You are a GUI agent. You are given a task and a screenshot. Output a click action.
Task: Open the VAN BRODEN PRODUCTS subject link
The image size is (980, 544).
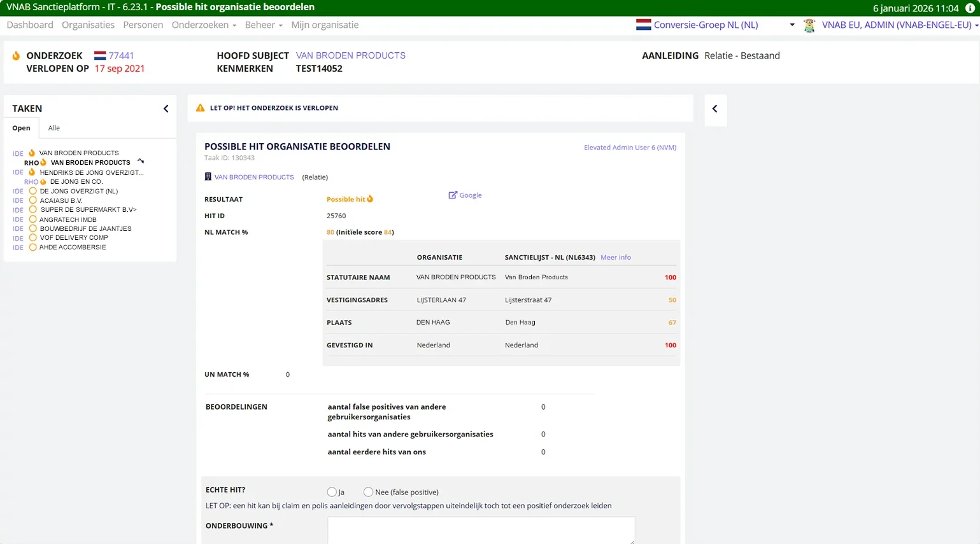coord(350,55)
